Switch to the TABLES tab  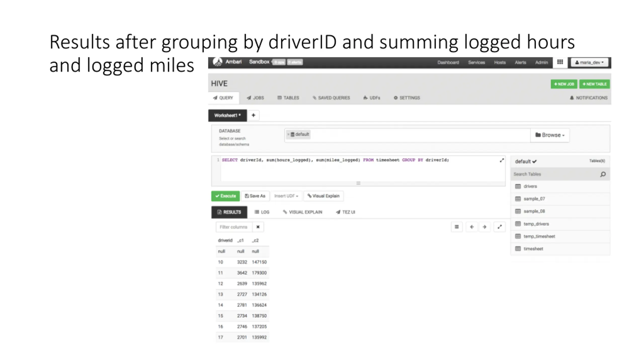(x=288, y=98)
